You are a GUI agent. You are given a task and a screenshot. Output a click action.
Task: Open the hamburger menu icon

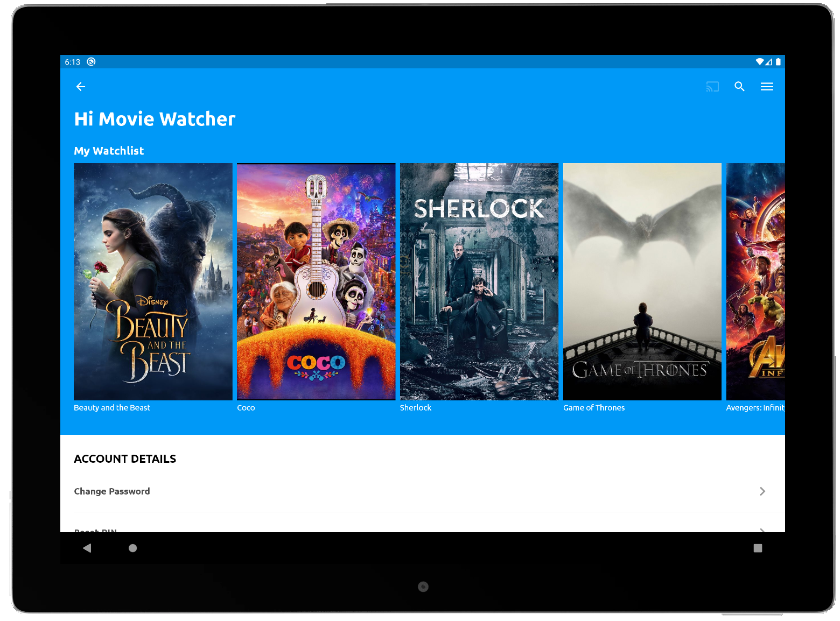pos(767,87)
